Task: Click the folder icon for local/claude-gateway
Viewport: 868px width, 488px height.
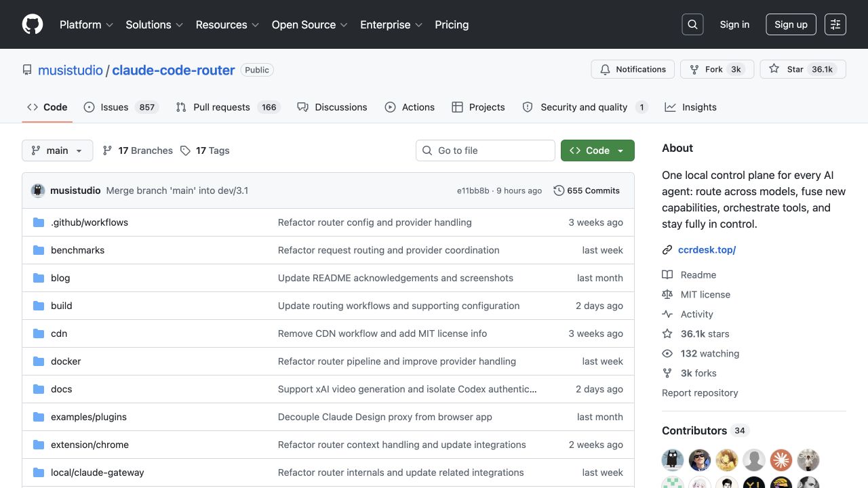Action: coord(39,472)
